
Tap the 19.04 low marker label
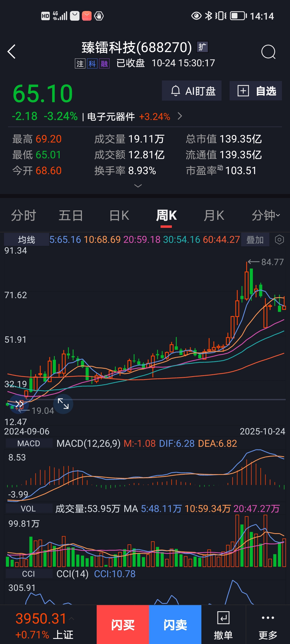[x=43, y=411]
